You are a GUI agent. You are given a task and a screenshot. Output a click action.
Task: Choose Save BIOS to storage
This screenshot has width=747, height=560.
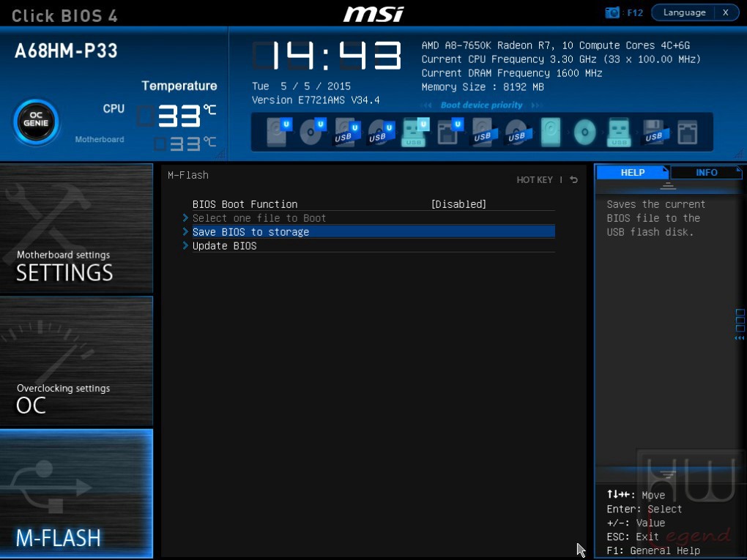coord(373,232)
